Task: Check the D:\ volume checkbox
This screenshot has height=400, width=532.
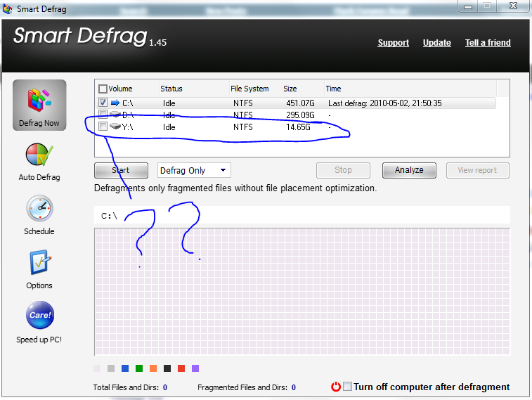Action: point(103,114)
